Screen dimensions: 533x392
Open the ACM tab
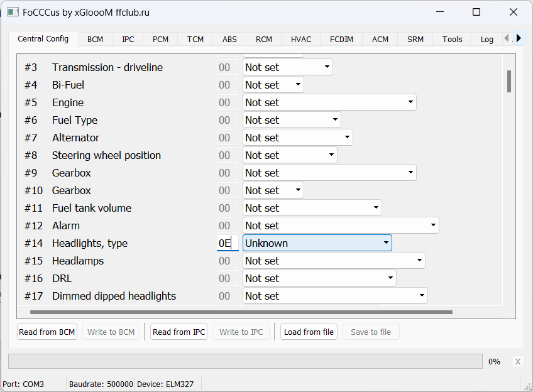point(380,40)
